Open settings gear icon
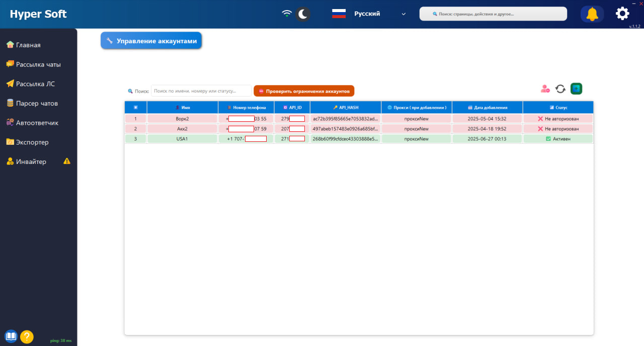The width and height of the screenshot is (644, 346). pos(622,14)
